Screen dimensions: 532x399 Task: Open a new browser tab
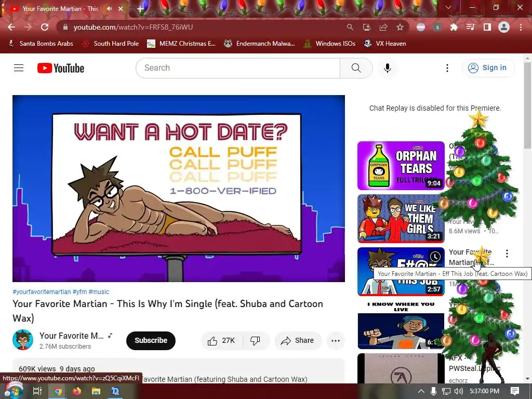coord(140,9)
